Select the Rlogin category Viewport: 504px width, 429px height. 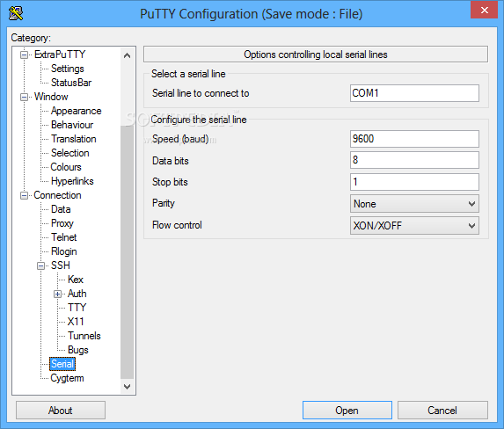tap(64, 251)
